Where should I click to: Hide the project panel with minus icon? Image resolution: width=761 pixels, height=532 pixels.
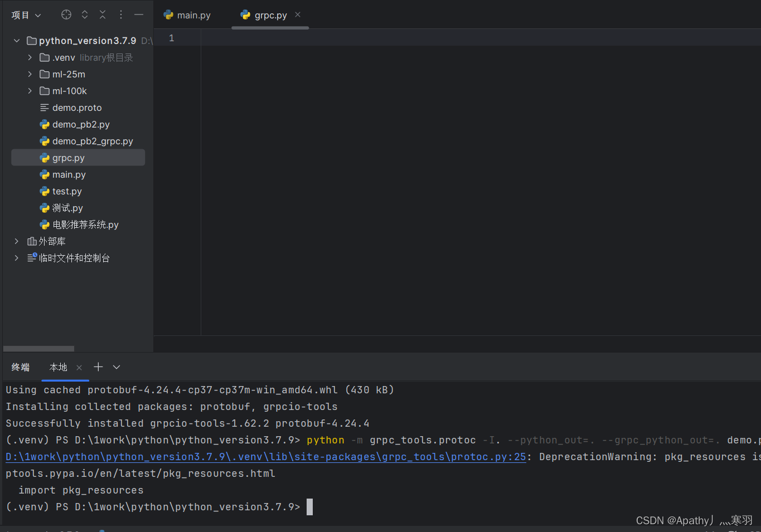139,14
